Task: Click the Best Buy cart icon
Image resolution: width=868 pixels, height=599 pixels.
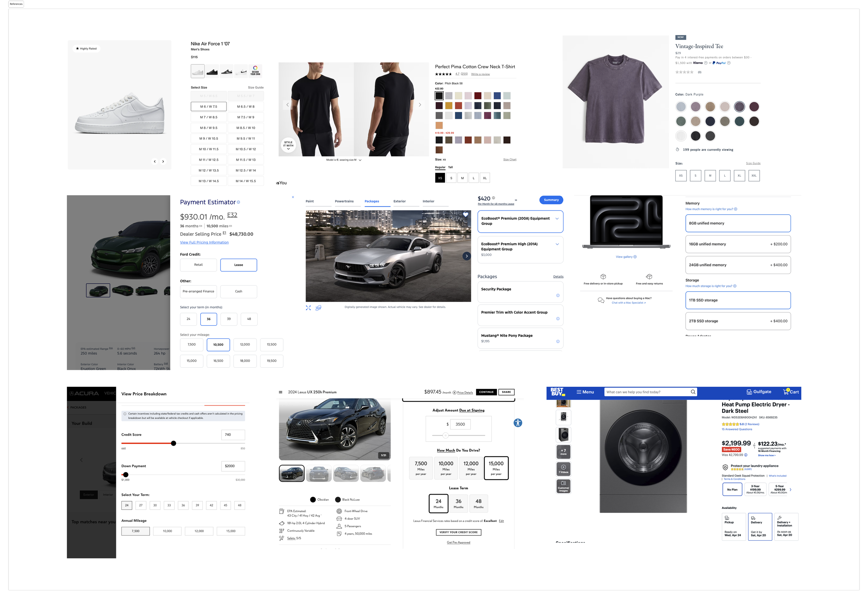Action: pyautogui.click(x=785, y=392)
